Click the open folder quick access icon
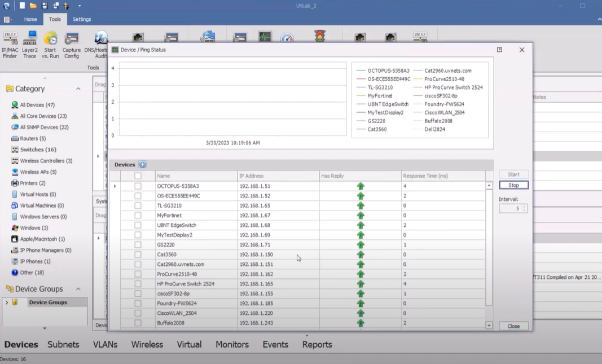 (33, 6)
